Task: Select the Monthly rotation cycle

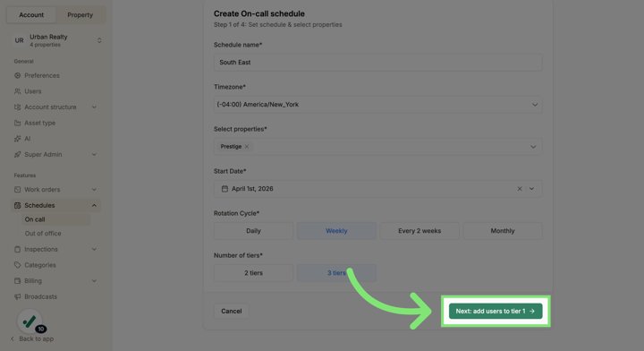Action: coord(503,231)
